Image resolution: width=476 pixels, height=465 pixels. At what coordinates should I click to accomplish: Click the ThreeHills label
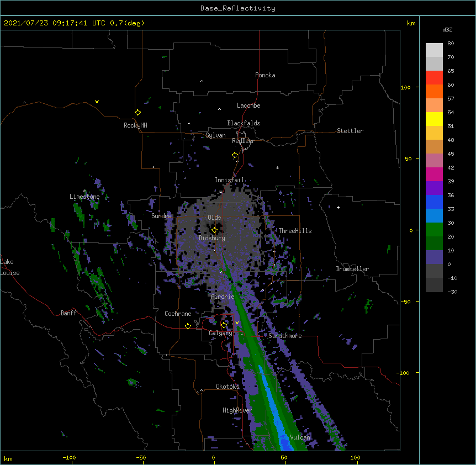[x=295, y=231]
